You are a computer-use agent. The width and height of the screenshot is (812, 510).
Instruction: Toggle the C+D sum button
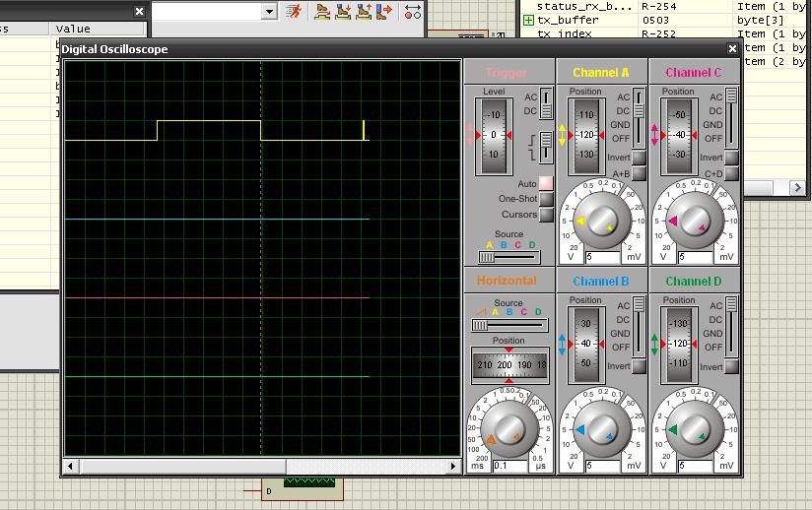coord(731,174)
